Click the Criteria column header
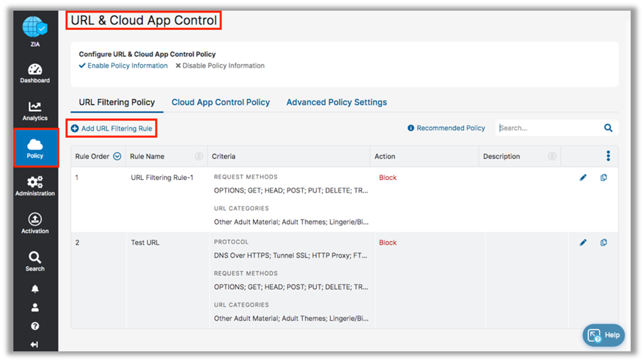 click(x=224, y=157)
